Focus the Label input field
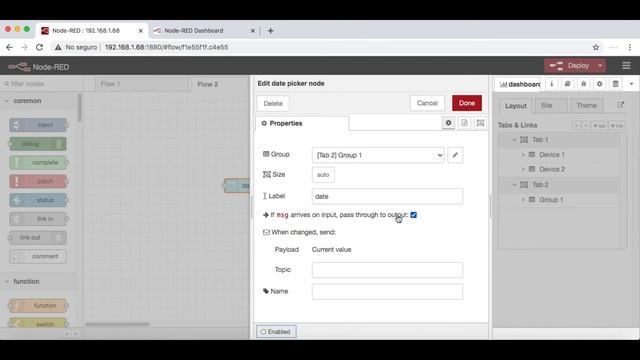This screenshot has width=640, height=360. coord(387,196)
